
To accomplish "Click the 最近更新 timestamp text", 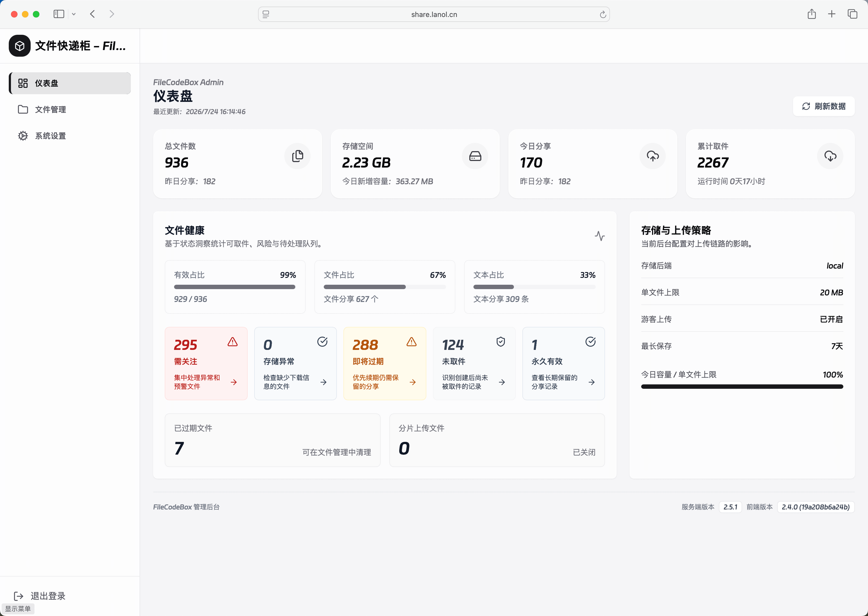I will pos(199,111).
